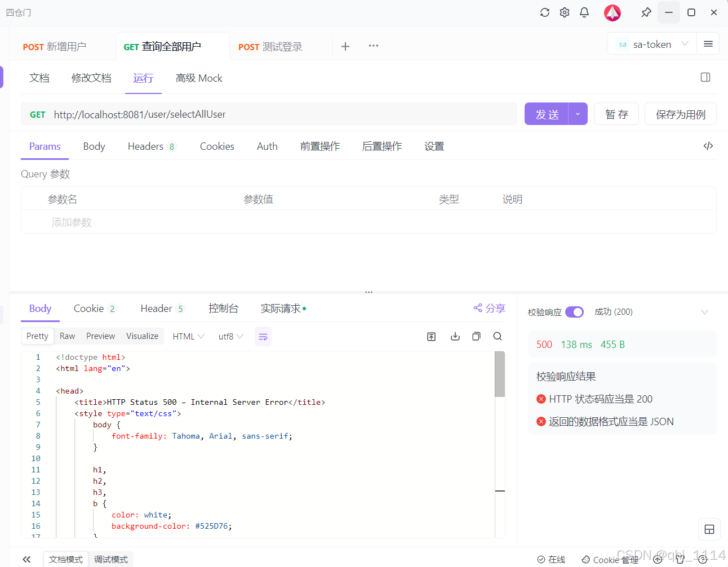Download the response body
728x567 pixels.
pos(455,336)
